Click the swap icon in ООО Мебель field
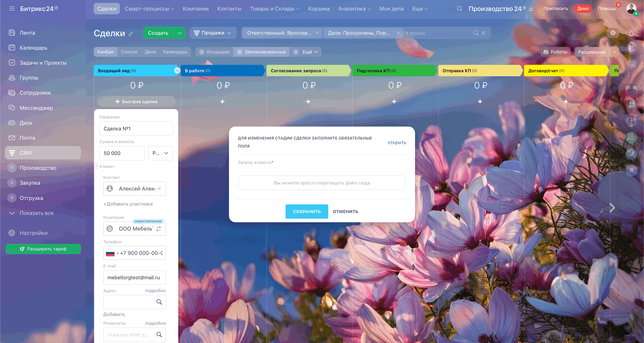 [x=159, y=229]
